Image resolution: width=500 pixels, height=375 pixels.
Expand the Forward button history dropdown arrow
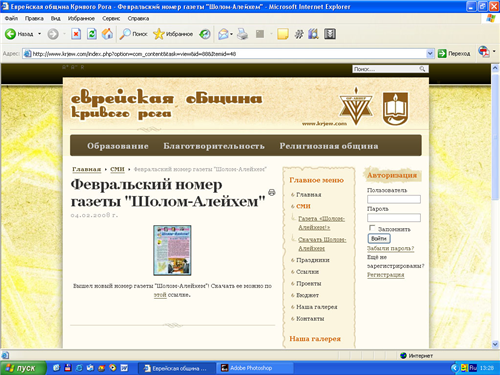(x=64, y=34)
